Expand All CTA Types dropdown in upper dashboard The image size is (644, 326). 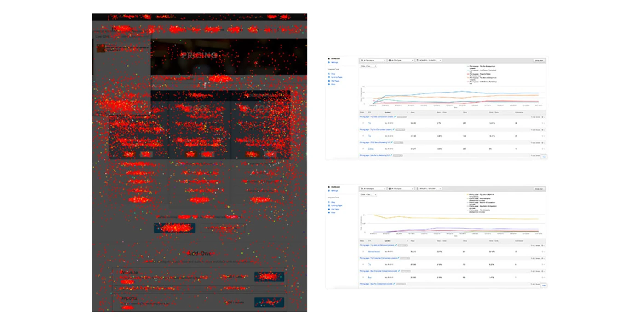(401, 60)
